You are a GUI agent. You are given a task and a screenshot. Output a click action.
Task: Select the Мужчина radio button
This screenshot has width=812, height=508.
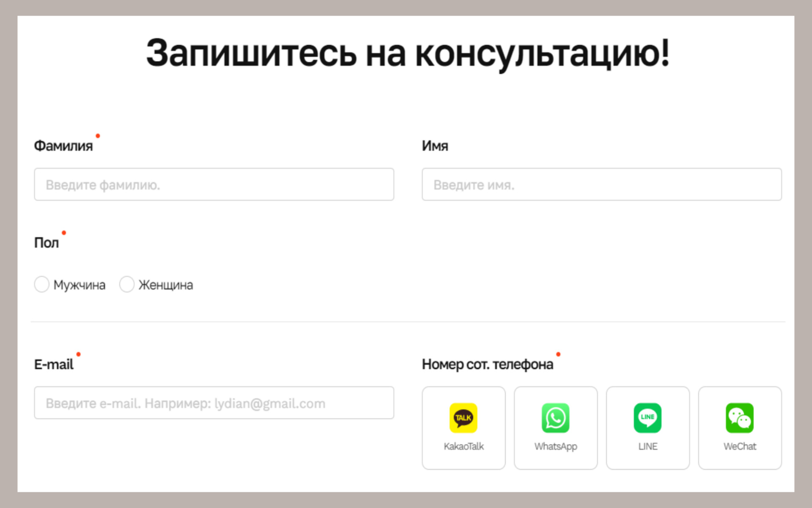42,284
